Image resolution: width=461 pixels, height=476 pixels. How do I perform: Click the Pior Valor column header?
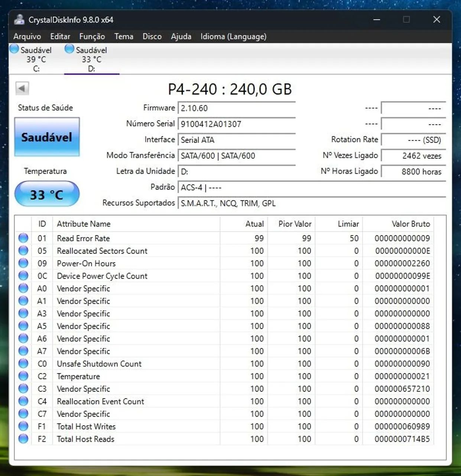[291, 224]
